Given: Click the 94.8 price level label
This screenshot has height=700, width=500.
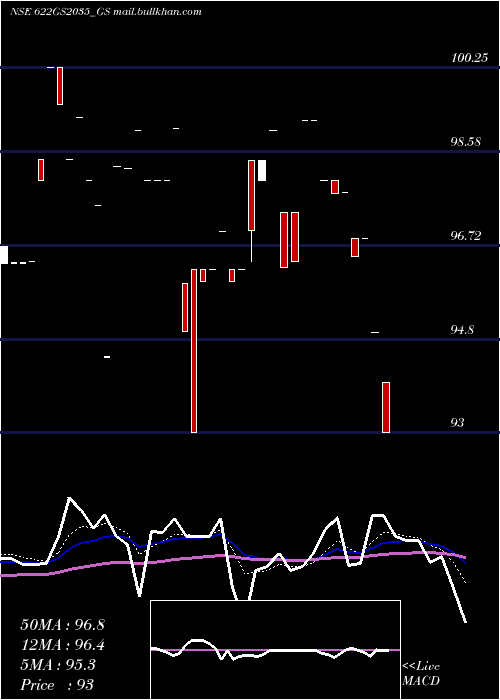Looking at the screenshot, I should tap(462, 330).
